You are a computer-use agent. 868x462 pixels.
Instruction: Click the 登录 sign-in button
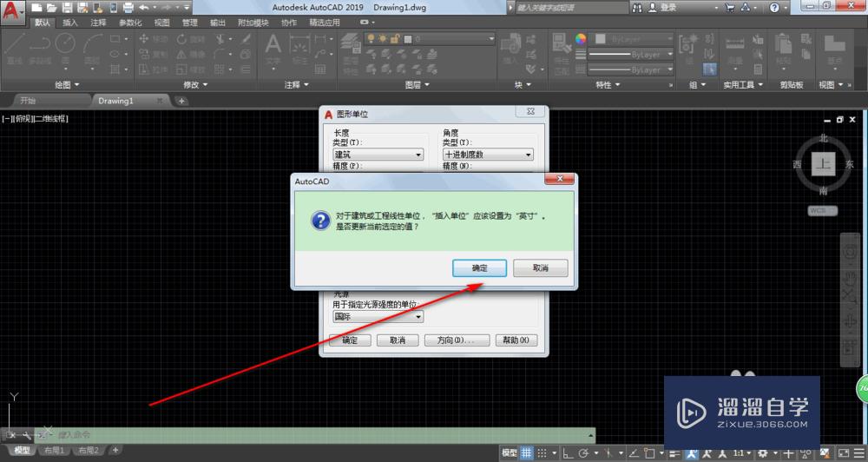[x=662, y=8]
